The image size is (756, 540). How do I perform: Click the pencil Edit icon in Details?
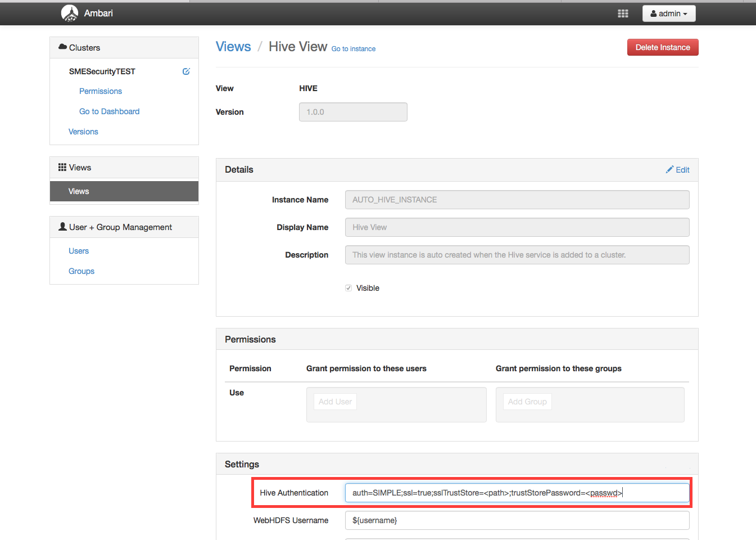point(669,170)
